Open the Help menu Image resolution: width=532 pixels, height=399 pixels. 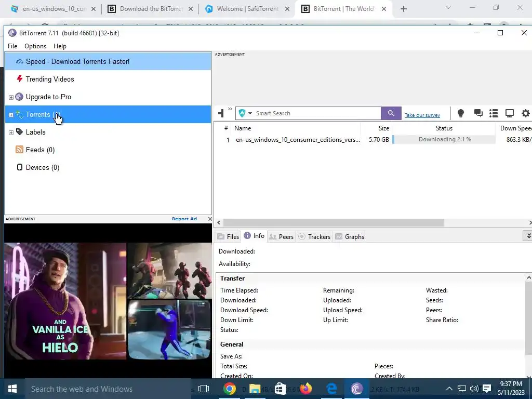60,46
